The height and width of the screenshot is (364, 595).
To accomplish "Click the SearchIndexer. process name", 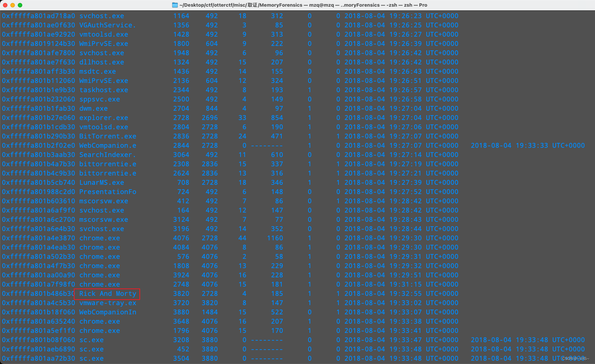I will pyautogui.click(x=107, y=154).
